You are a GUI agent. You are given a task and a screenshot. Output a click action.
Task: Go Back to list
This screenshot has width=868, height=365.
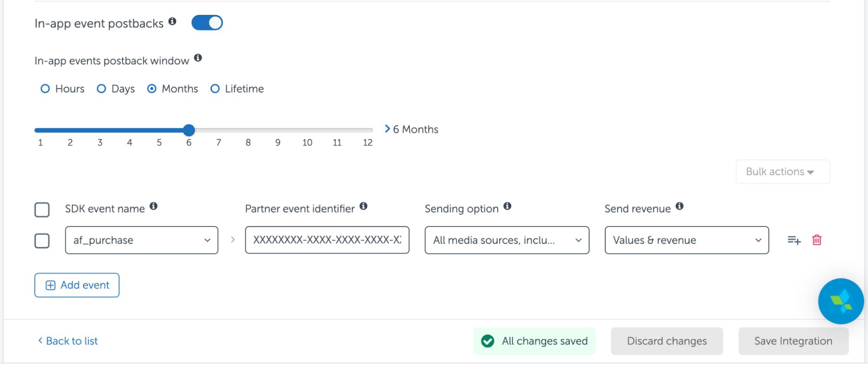click(x=68, y=341)
